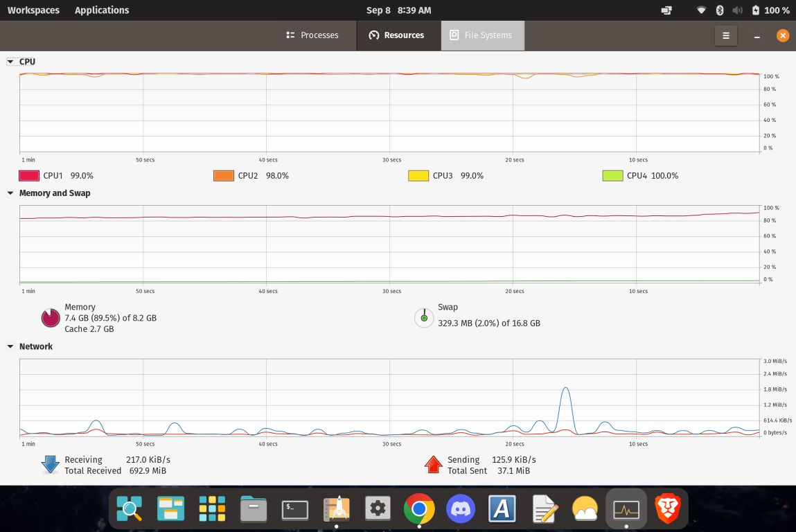796x532 pixels.
Task: Collapse the CPU section
Action: point(10,62)
